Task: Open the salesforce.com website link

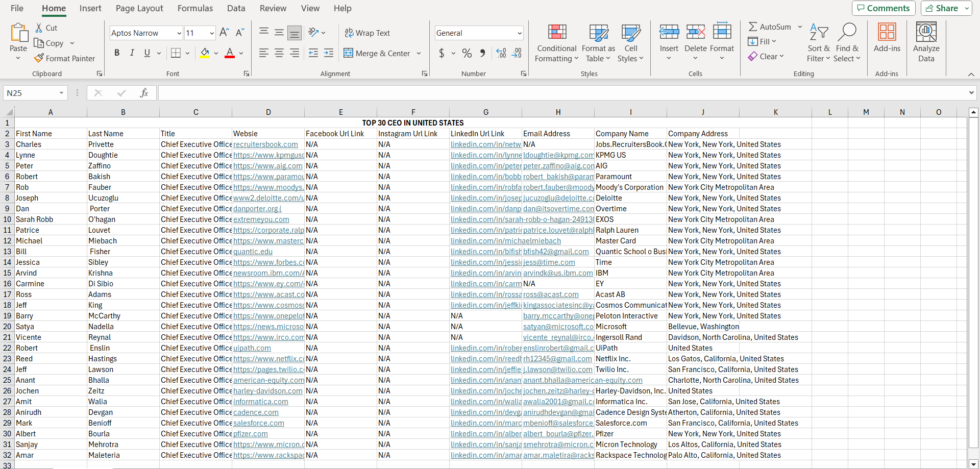Action: pyautogui.click(x=259, y=423)
